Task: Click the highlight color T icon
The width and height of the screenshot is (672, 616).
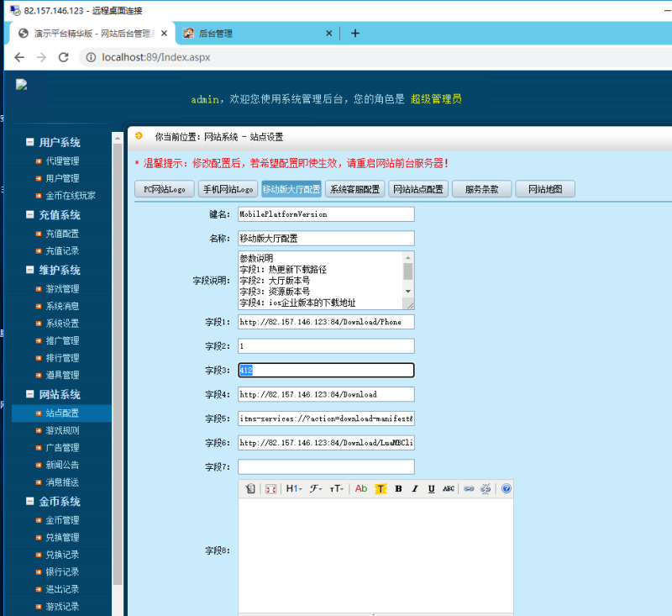Action: point(380,488)
